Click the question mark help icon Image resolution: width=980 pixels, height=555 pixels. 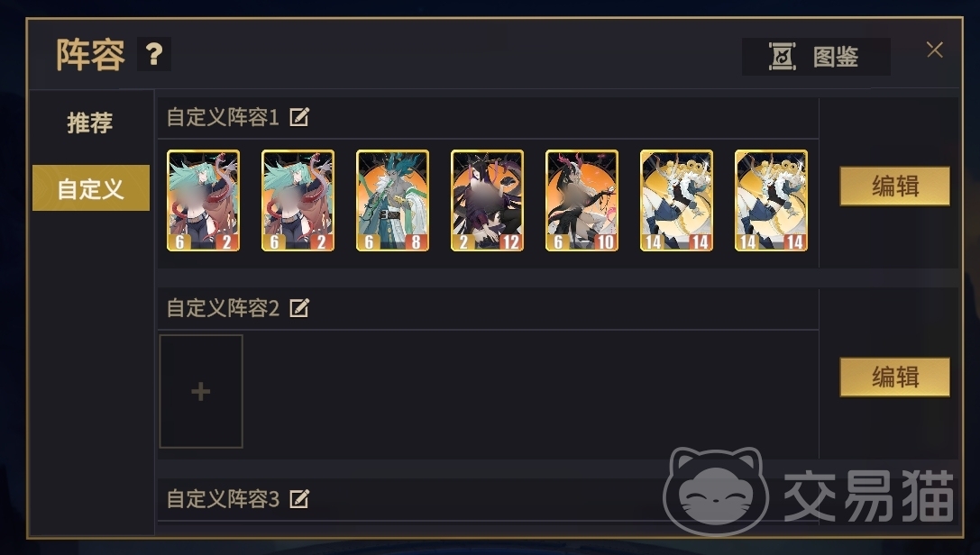[x=154, y=54]
